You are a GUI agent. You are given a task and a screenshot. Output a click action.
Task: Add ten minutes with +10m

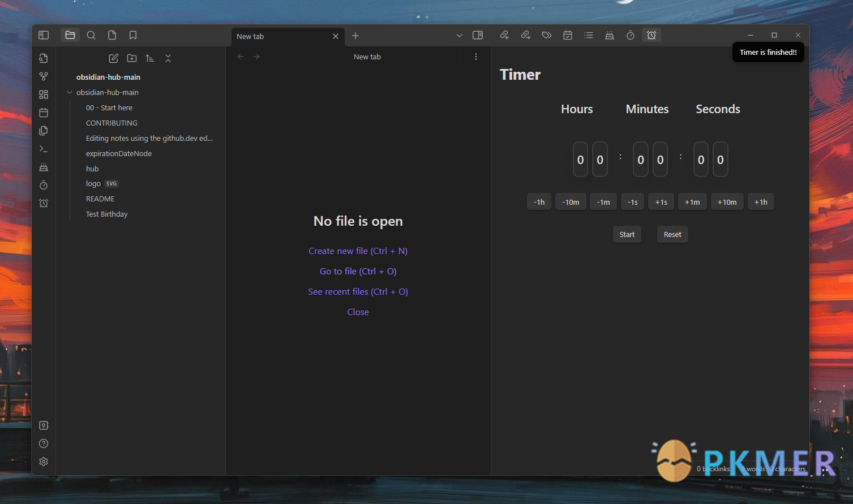coord(727,202)
